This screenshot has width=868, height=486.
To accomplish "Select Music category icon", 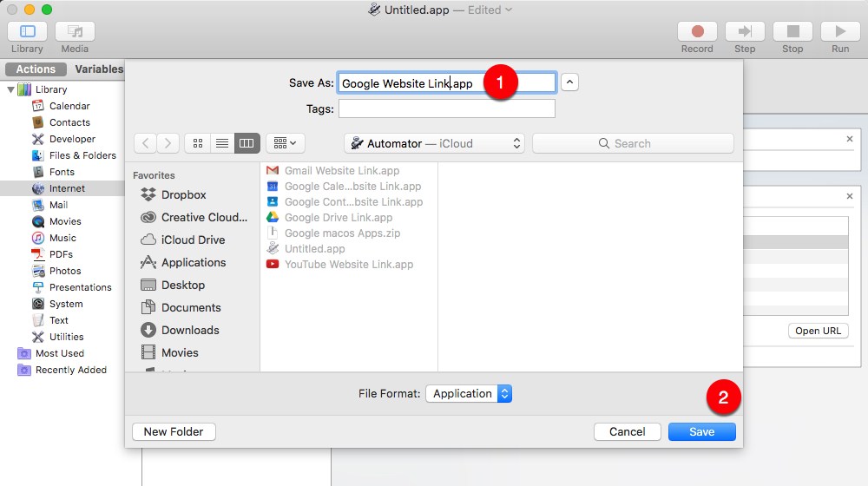I will click(x=37, y=238).
